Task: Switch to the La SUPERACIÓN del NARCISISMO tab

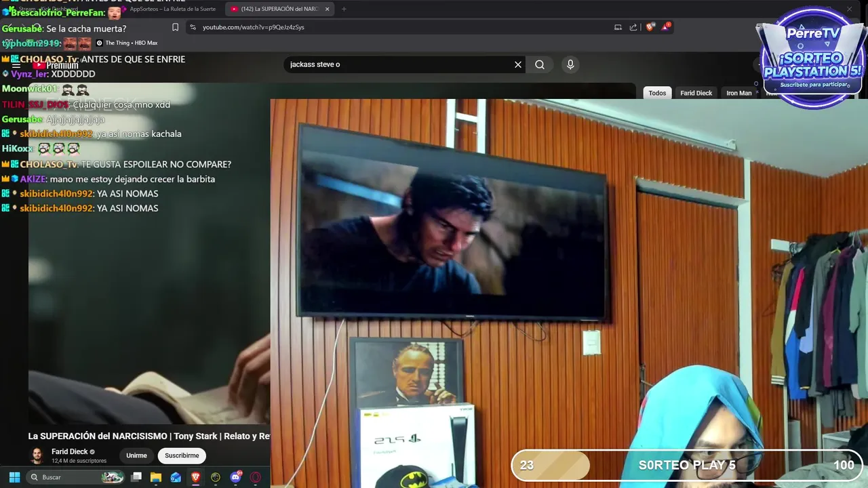Action: click(278, 9)
